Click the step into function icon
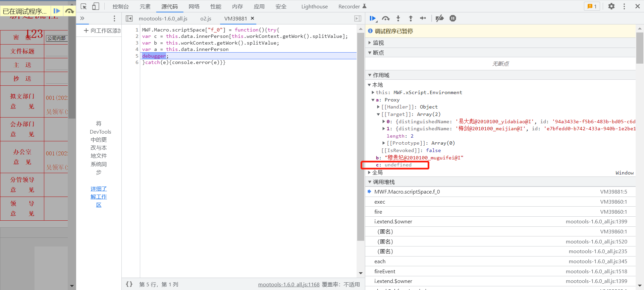Image resolution: width=644 pixels, height=290 pixels. 398,18
